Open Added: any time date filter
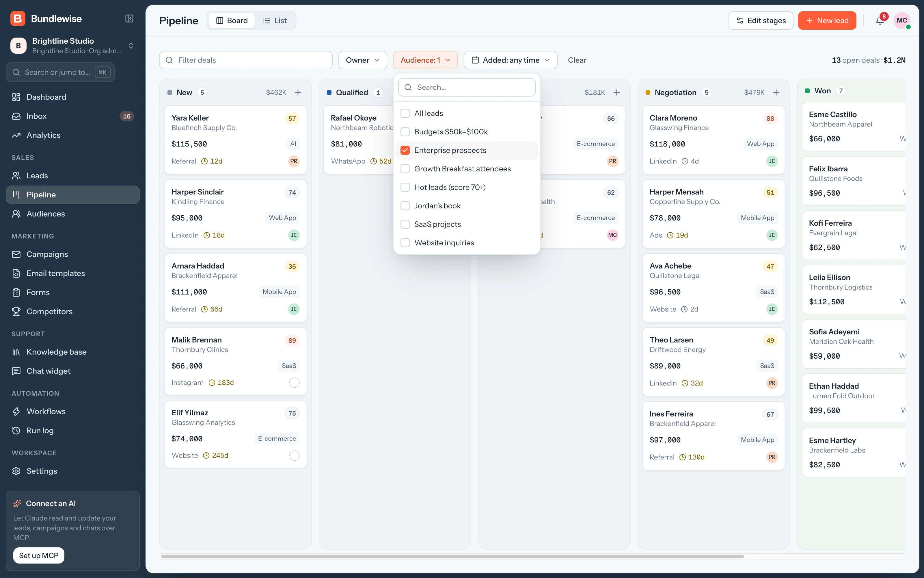Viewport: 924px width, 578px height. 511,60
